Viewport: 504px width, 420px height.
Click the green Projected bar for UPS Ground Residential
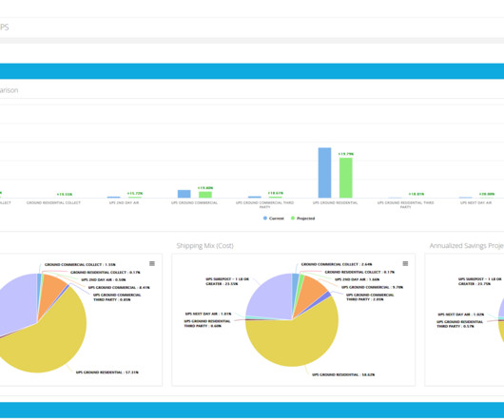tap(346, 178)
